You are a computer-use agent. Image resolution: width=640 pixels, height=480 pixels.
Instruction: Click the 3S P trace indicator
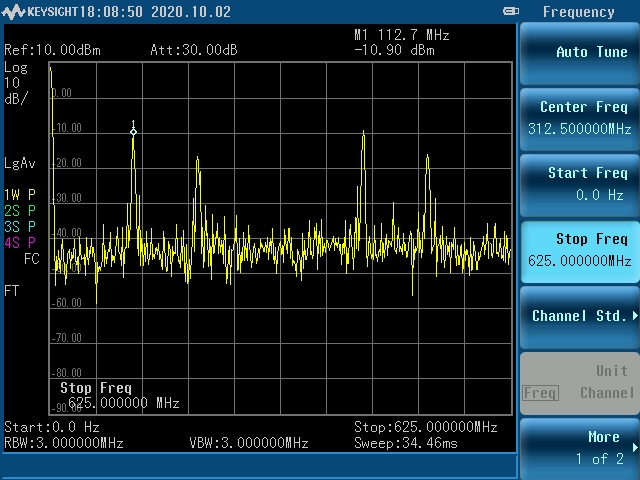tap(20, 227)
